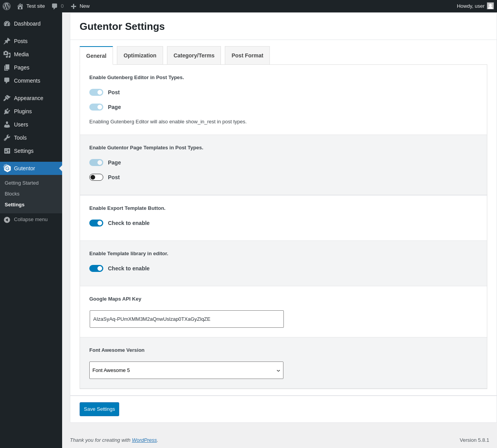497x448 pixels.
Task: Open Tools via the wrench icon
Action: (x=7, y=138)
